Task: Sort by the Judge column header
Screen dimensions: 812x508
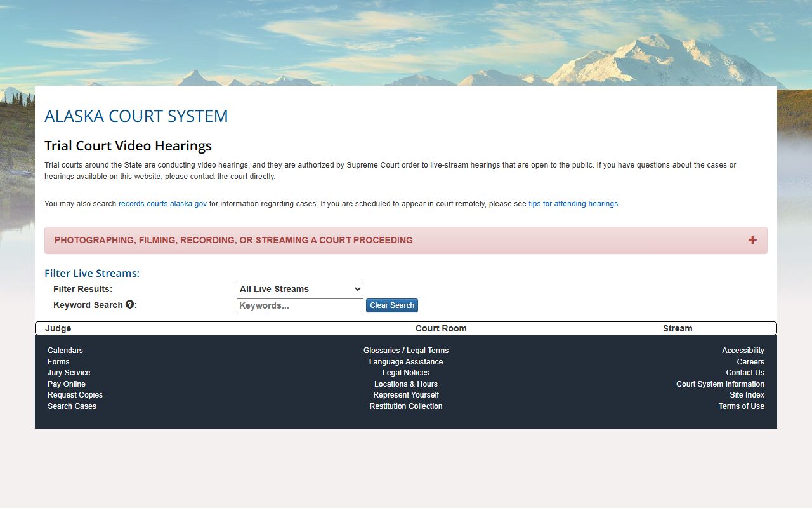Action: point(58,328)
